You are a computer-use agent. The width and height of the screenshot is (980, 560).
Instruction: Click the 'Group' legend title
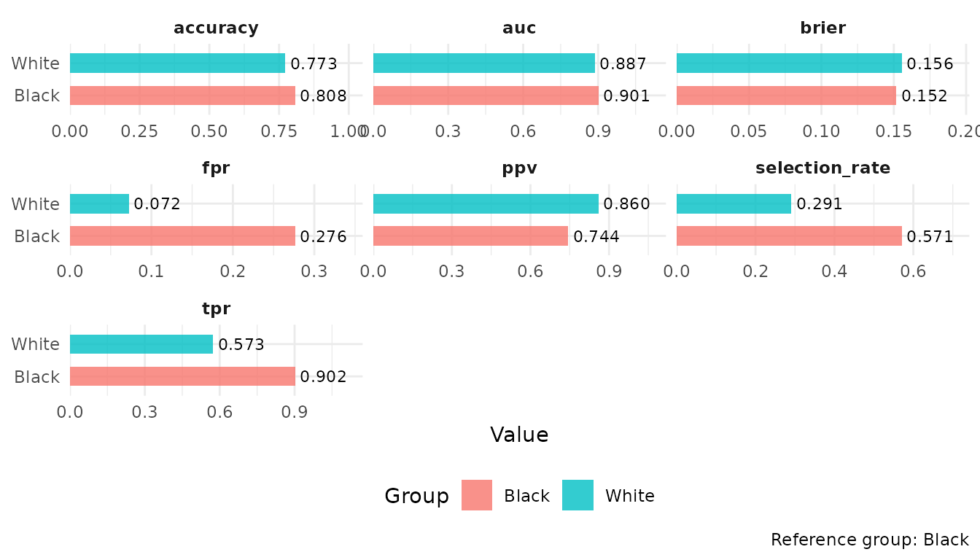[417, 496]
